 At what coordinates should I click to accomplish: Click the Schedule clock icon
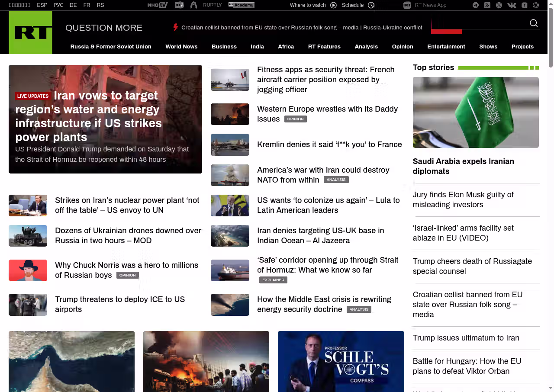[x=371, y=5]
